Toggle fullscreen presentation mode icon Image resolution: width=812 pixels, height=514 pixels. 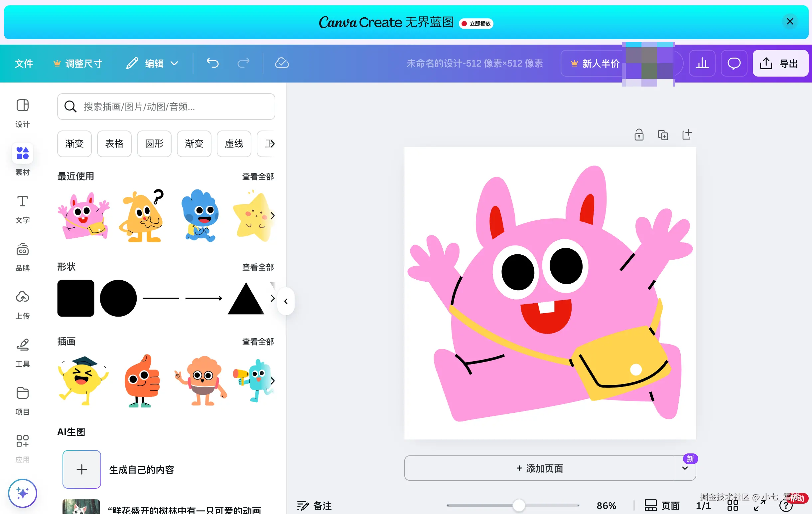[x=759, y=505]
